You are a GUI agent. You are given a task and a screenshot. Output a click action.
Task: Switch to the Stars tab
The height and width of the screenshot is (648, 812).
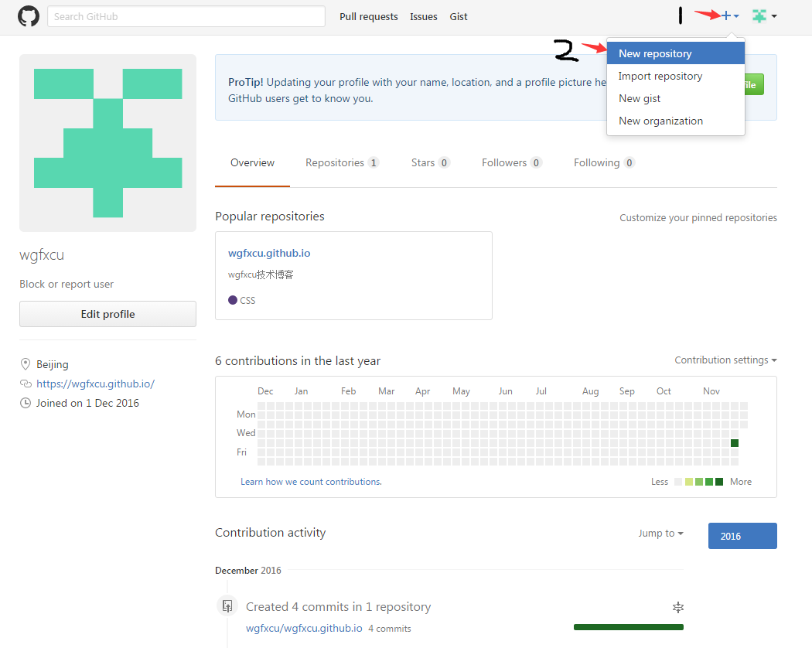tap(430, 162)
